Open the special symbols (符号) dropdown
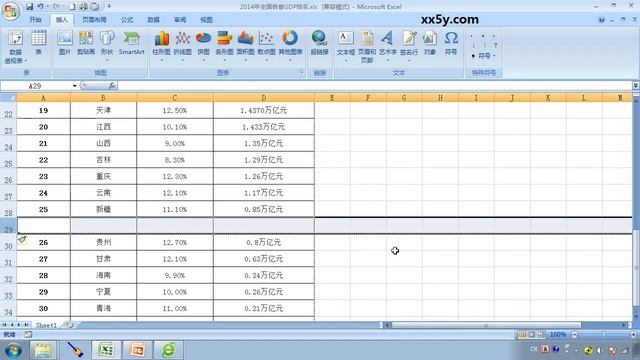 (x=484, y=56)
